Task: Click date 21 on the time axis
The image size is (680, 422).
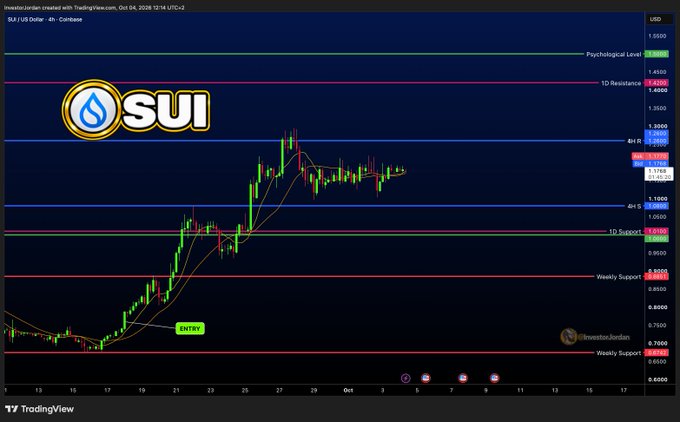Action: pos(176,390)
